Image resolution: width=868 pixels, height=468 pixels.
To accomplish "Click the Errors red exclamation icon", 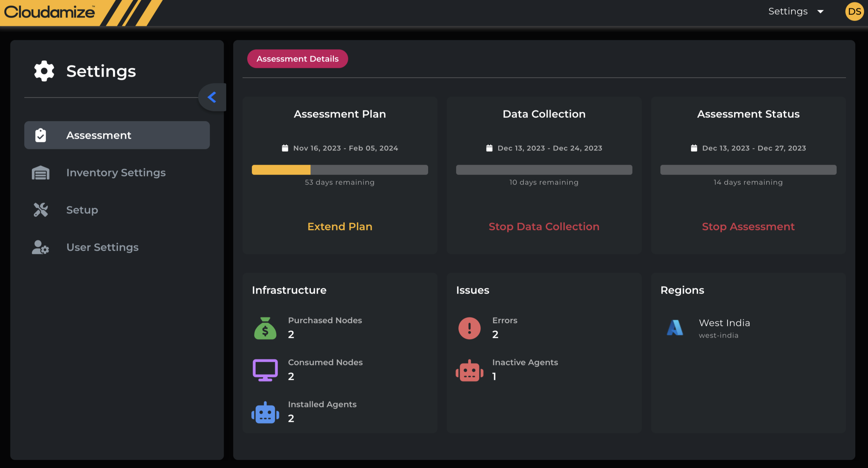I will (x=469, y=328).
